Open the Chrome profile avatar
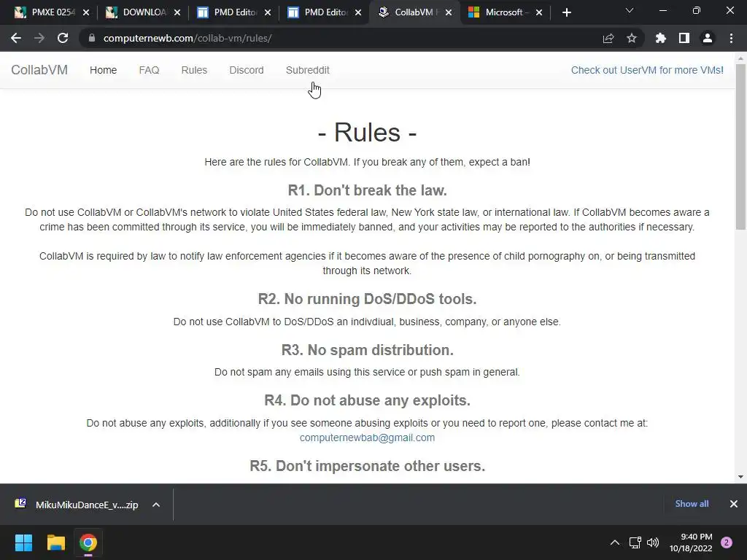747x560 pixels. [708, 38]
